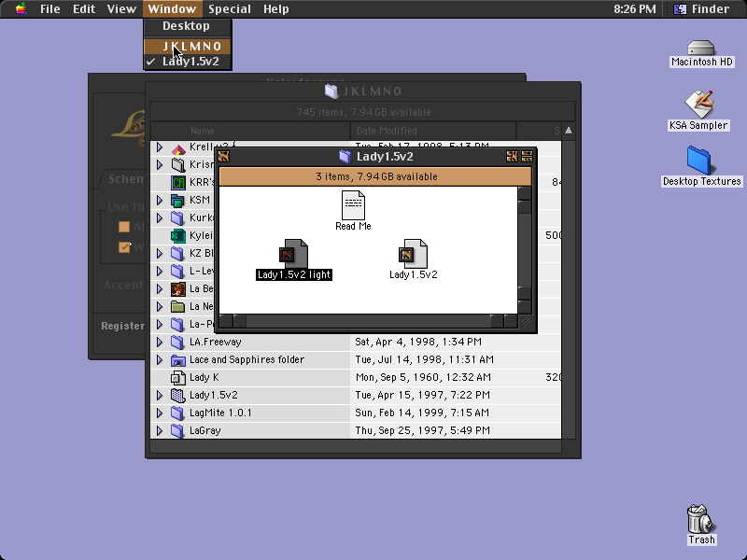This screenshot has height=560, width=747.
Task: Expand the L-Lev folder triangle
Action: click(160, 271)
